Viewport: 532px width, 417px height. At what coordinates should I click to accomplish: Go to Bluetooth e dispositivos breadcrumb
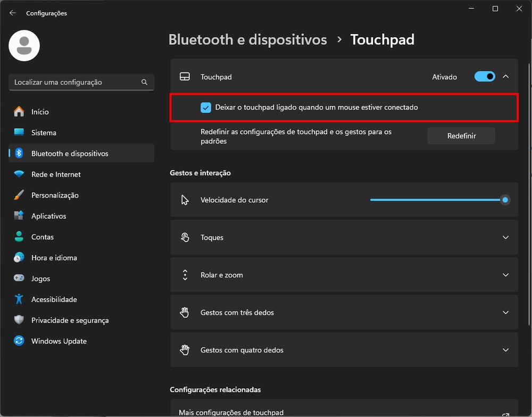point(247,39)
